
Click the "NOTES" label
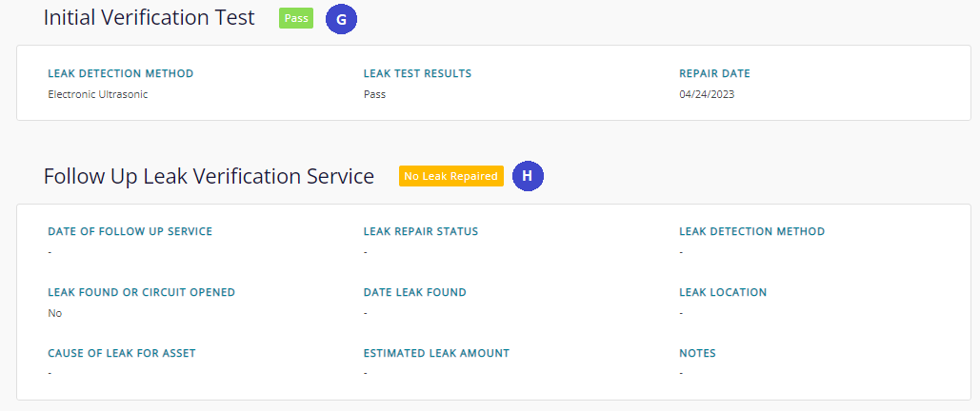point(697,354)
